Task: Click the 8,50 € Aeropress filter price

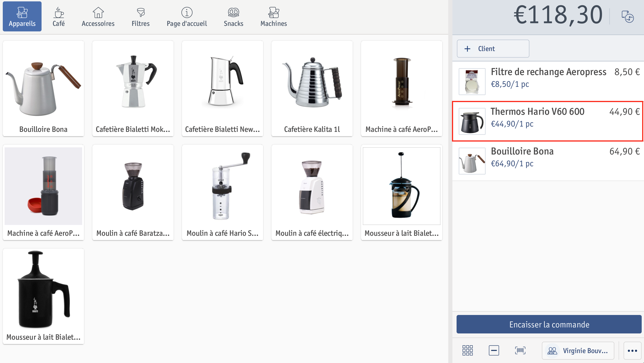Action: 627,72
